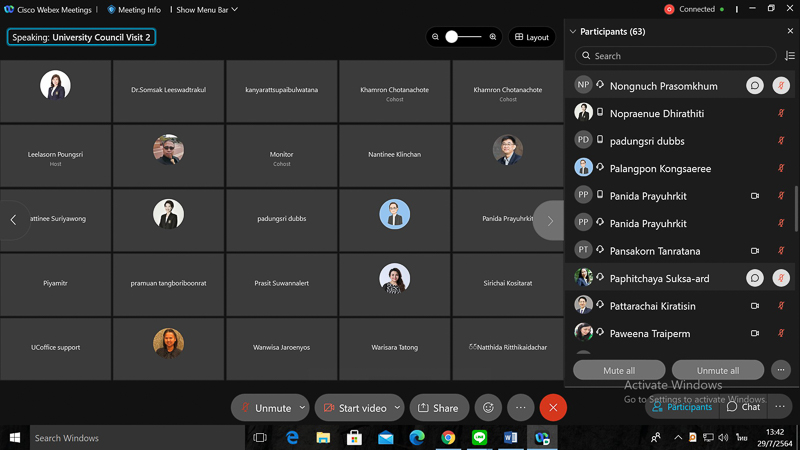Click the zoom out magnifier icon
The width and height of the screenshot is (800, 450).
click(435, 37)
